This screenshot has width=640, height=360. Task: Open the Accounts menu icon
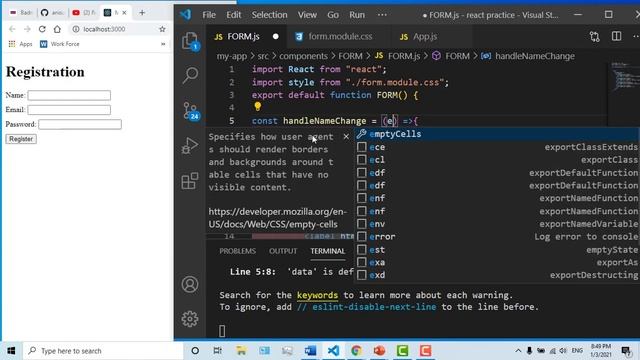pos(190,284)
